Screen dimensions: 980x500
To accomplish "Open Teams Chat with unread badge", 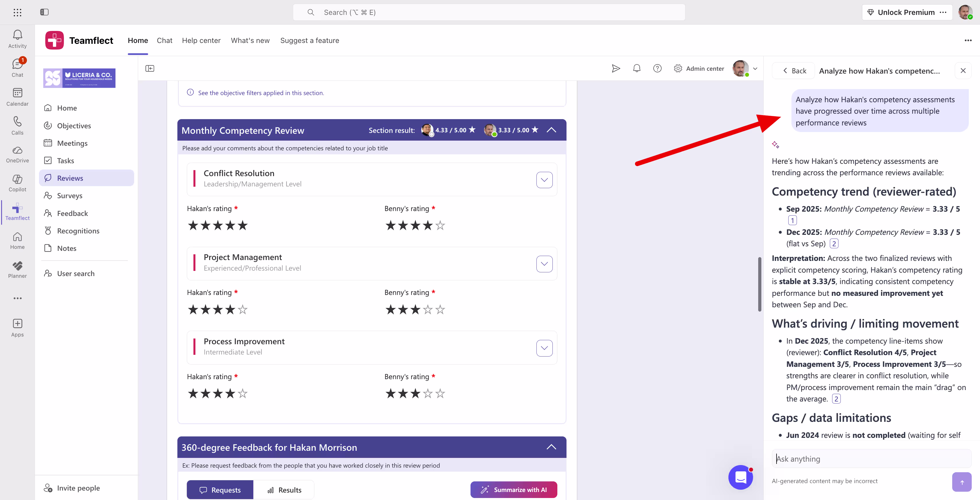I will click(17, 68).
